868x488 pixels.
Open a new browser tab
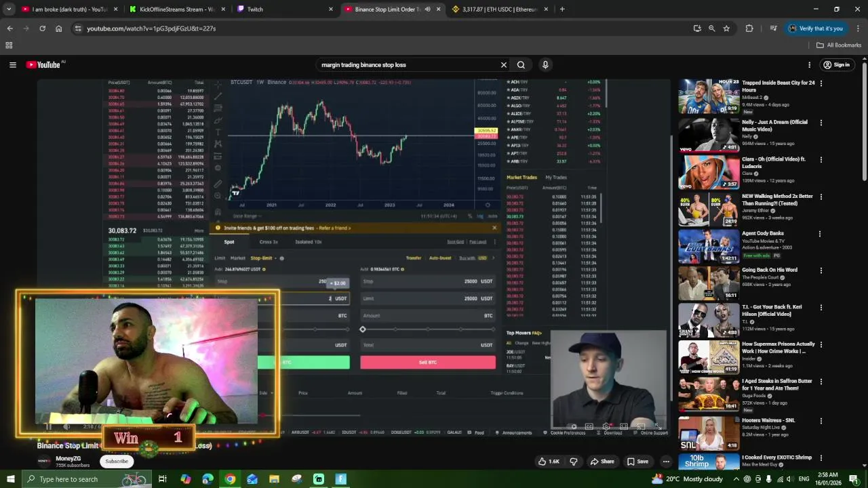(x=562, y=9)
